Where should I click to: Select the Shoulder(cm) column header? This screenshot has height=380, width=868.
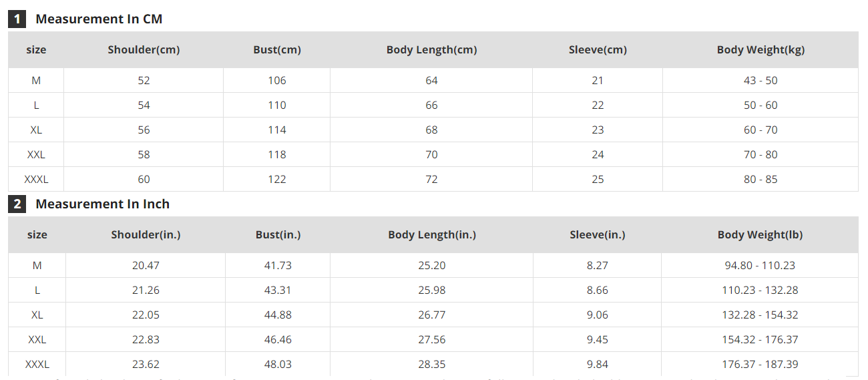pos(144,49)
